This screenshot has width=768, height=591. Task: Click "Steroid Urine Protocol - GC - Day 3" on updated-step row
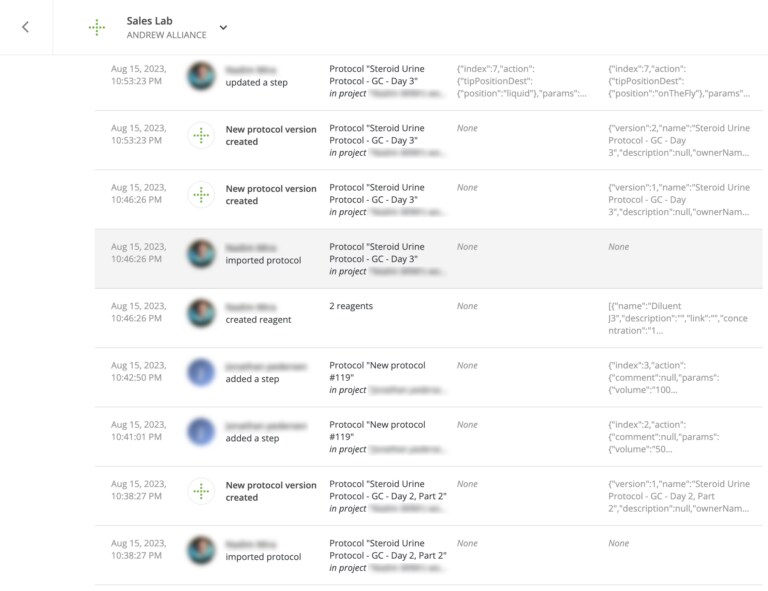[377, 75]
